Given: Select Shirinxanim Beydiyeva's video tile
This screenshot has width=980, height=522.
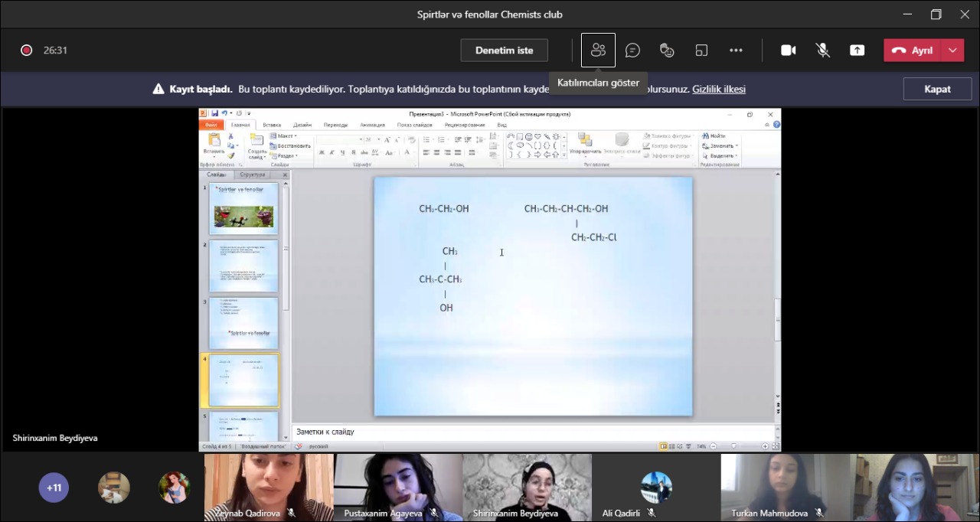Looking at the screenshot, I should [527, 484].
